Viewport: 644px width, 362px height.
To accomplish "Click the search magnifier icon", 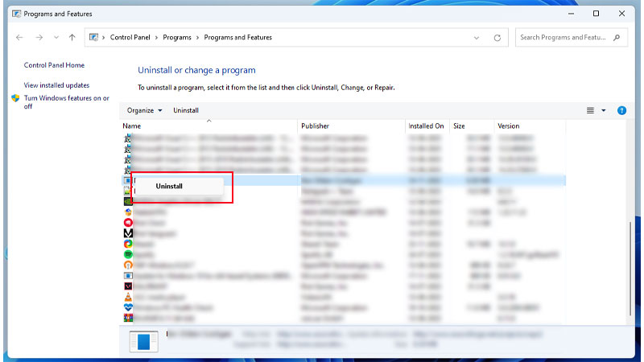I will [x=617, y=37].
